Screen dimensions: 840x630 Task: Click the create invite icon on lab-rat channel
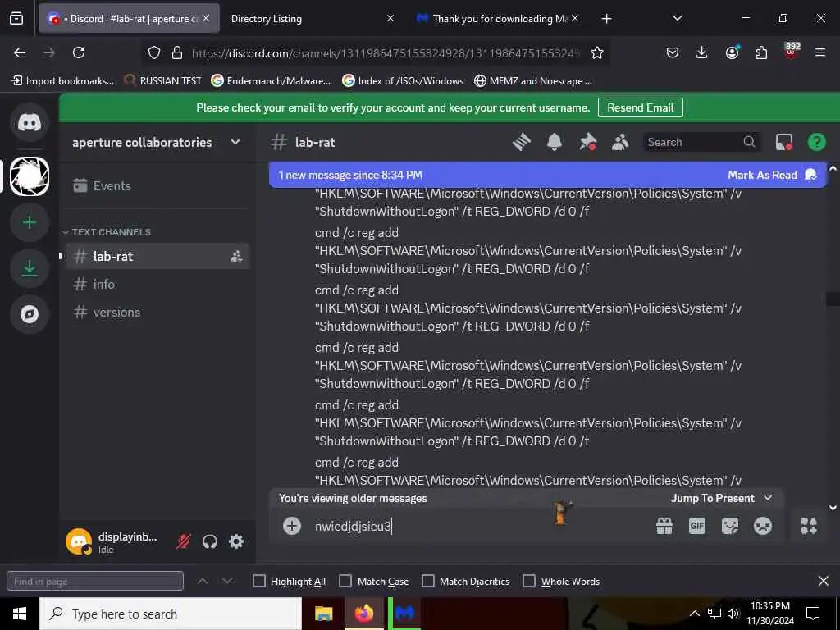(x=236, y=257)
